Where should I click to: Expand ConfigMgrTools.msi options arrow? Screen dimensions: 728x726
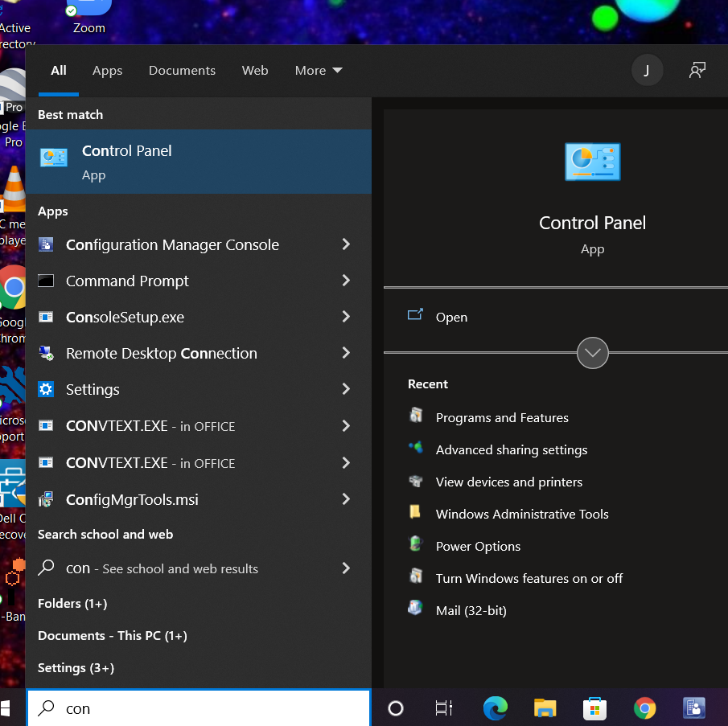345,498
